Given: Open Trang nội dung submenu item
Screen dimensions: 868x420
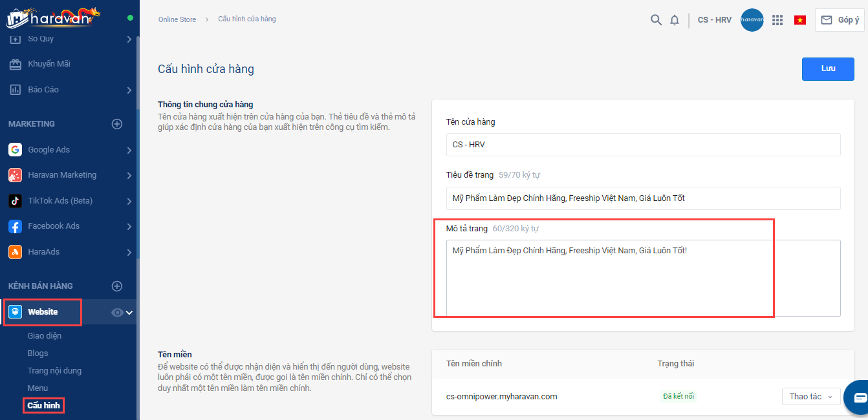Looking at the screenshot, I should tap(54, 371).
